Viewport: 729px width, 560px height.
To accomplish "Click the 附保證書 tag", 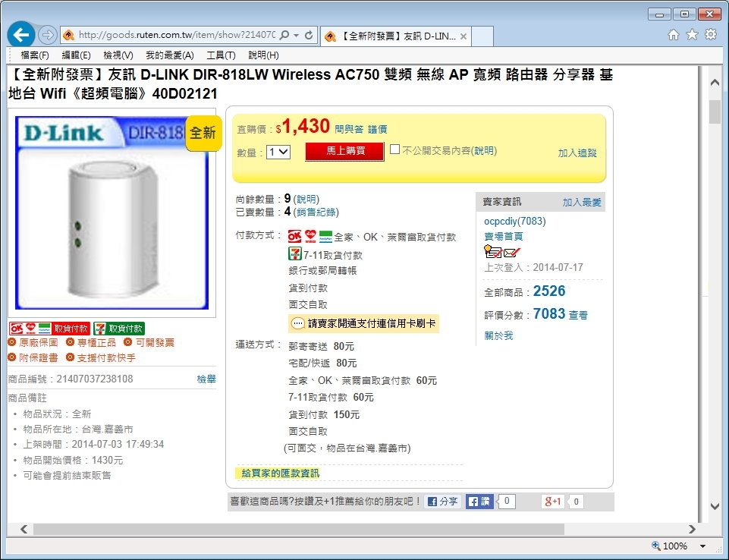I will 33,357.
